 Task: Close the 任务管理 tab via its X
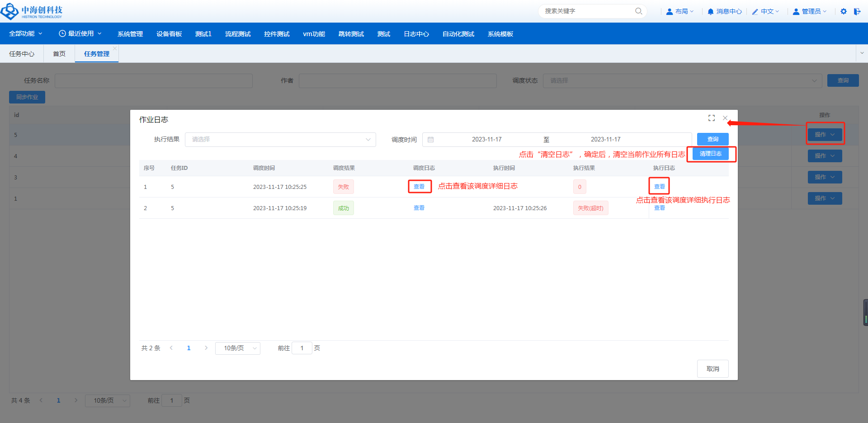(x=115, y=48)
